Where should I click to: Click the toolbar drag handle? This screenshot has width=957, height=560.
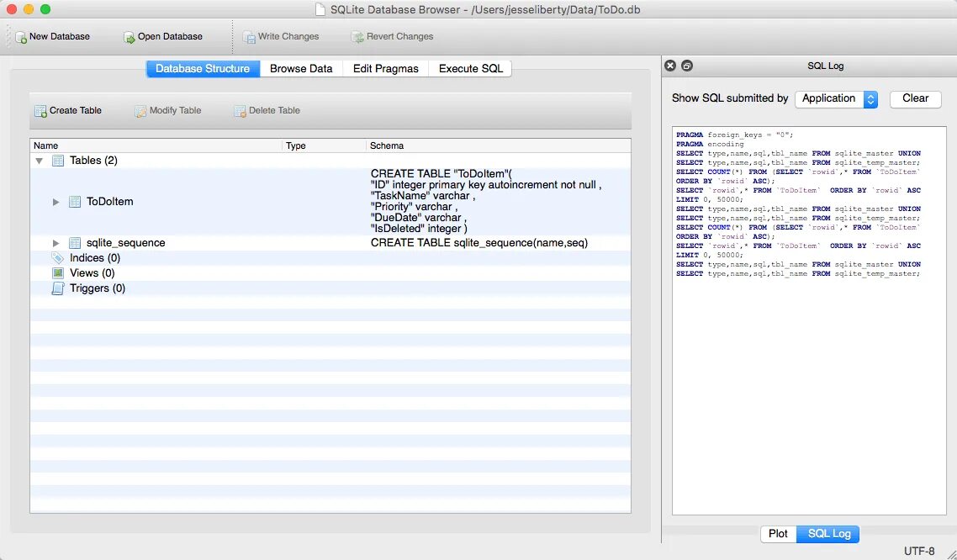[x=8, y=37]
